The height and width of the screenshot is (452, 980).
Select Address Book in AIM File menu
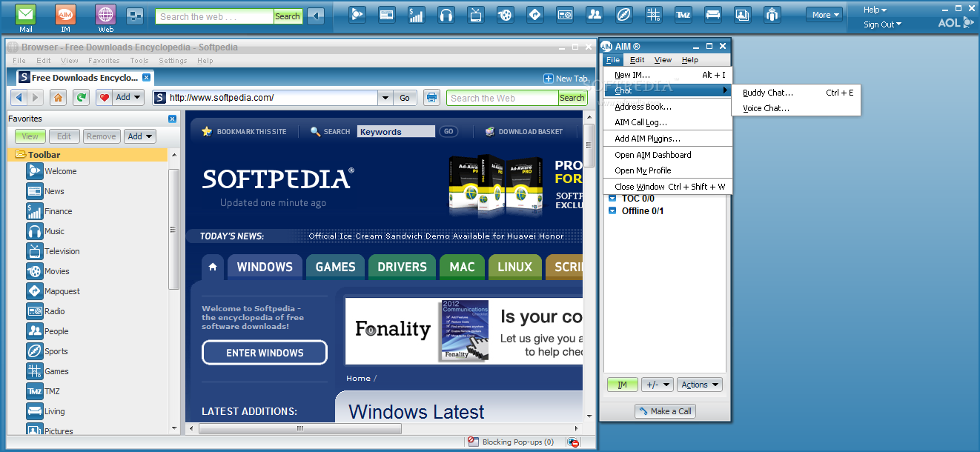pos(667,107)
